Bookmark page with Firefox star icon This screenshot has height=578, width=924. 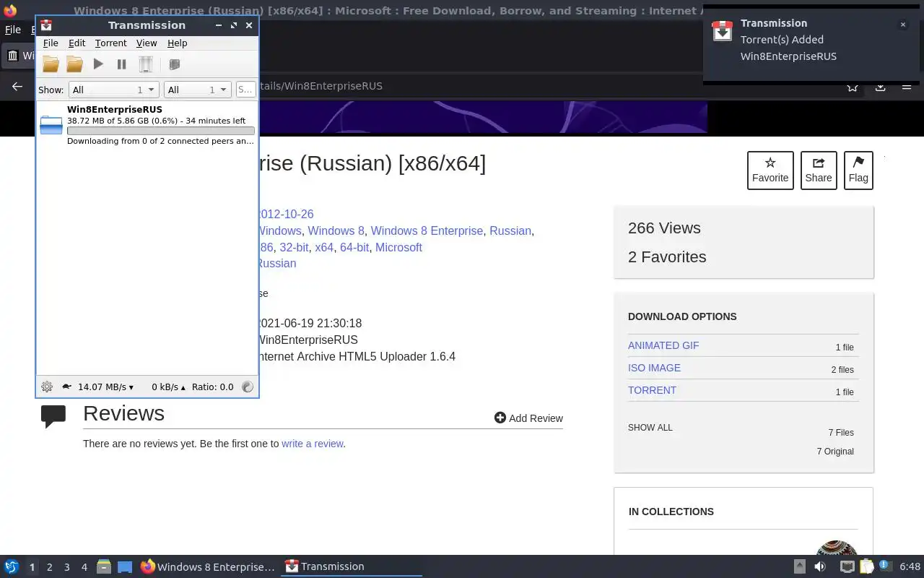(x=853, y=86)
